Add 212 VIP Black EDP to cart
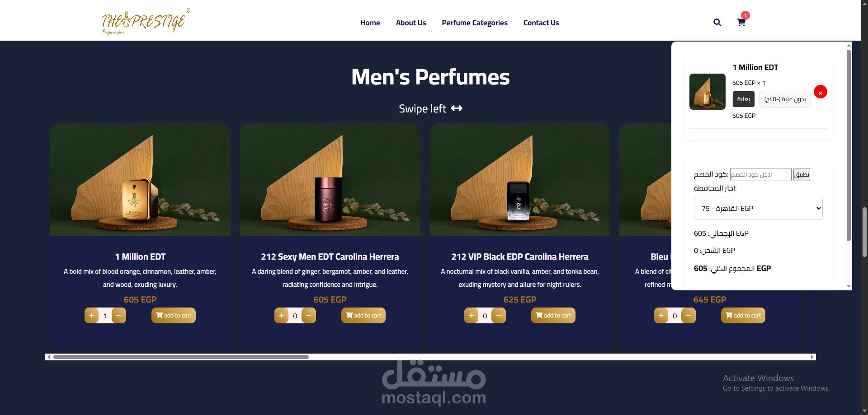868x415 pixels. (x=553, y=315)
